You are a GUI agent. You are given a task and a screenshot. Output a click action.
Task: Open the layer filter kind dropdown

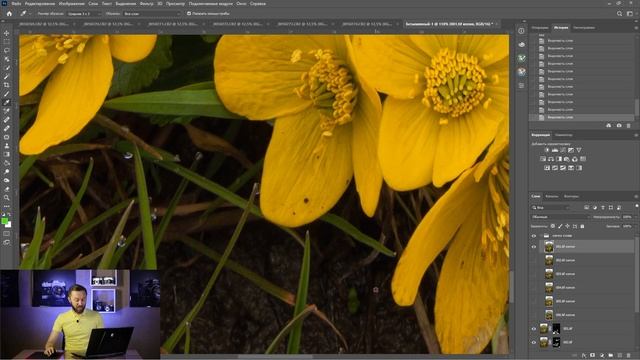pos(551,208)
